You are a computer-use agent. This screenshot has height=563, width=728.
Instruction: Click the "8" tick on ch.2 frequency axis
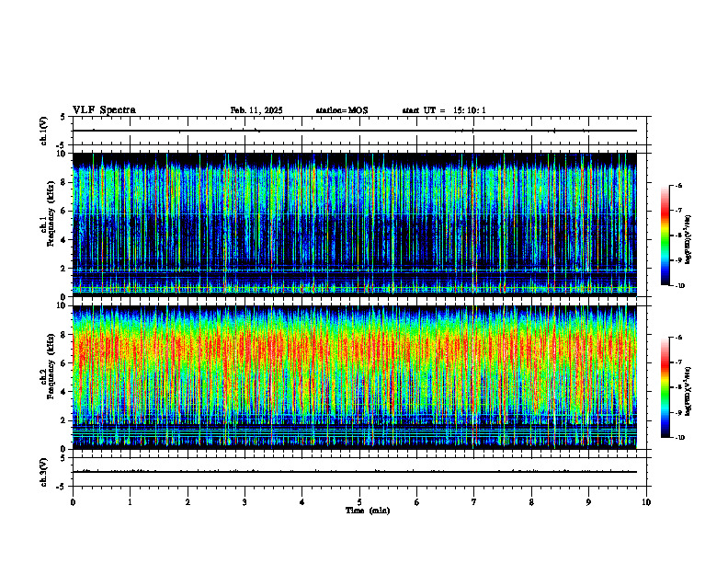(64, 335)
